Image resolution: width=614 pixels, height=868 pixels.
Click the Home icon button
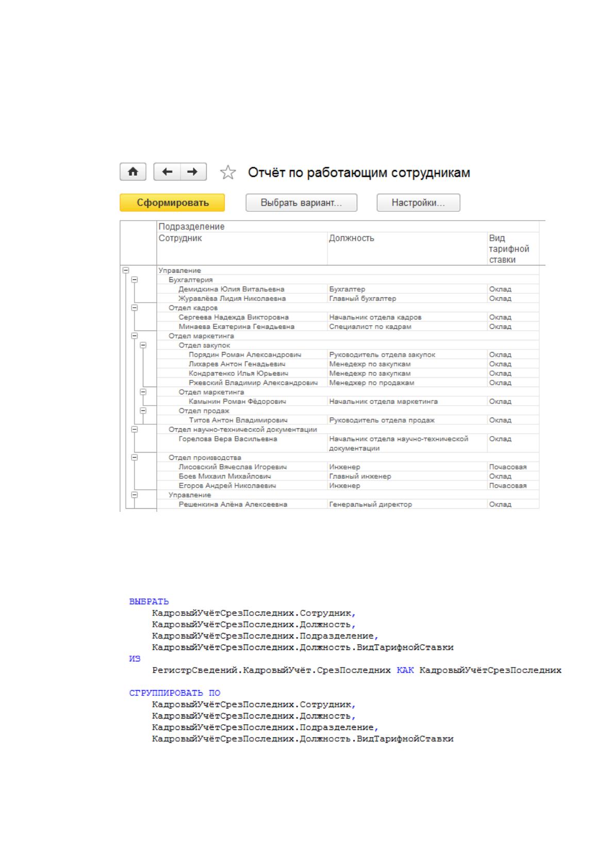133,172
